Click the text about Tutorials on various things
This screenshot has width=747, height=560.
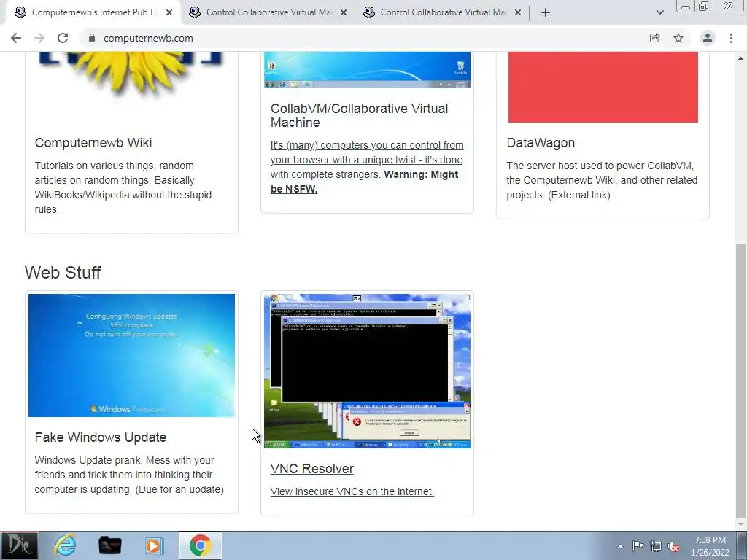(123, 187)
